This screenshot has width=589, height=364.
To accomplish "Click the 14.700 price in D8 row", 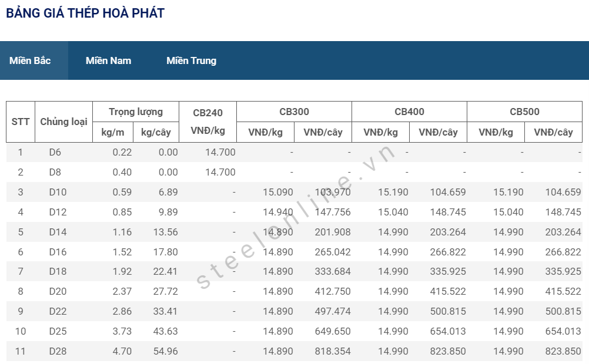I will (220, 172).
